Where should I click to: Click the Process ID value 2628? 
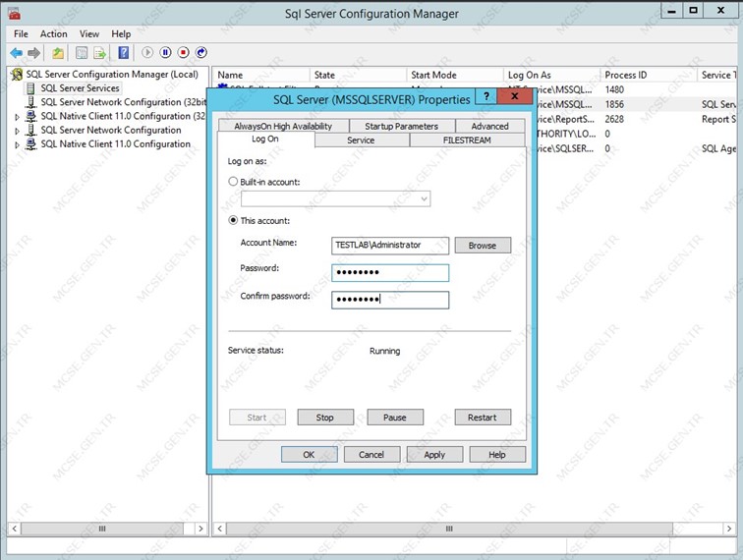click(614, 119)
